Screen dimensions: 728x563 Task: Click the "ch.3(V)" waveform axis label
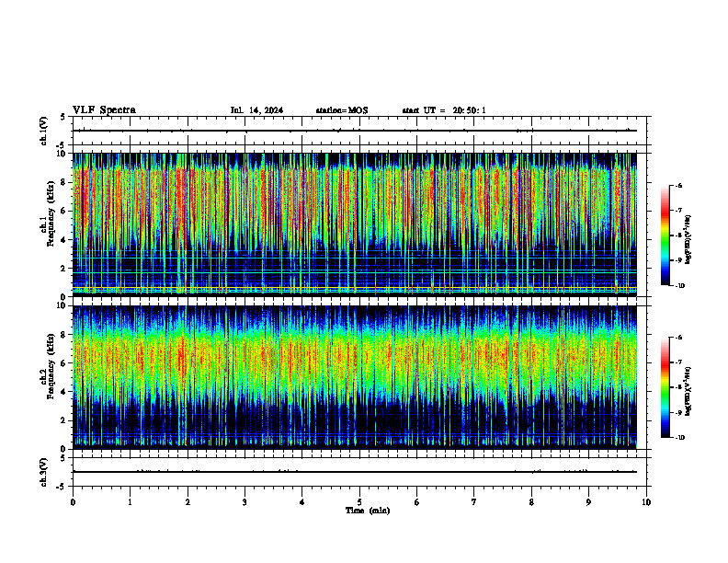[44, 472]
